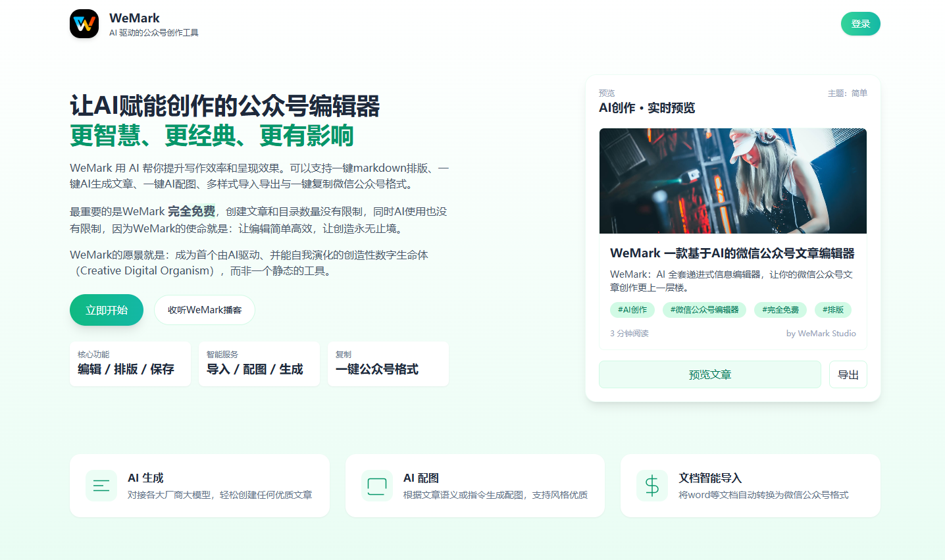Image resolution: width=945 pixels, height=560 pixels.
Task: Start with the 立即开始 button
Action: point(107,310)
